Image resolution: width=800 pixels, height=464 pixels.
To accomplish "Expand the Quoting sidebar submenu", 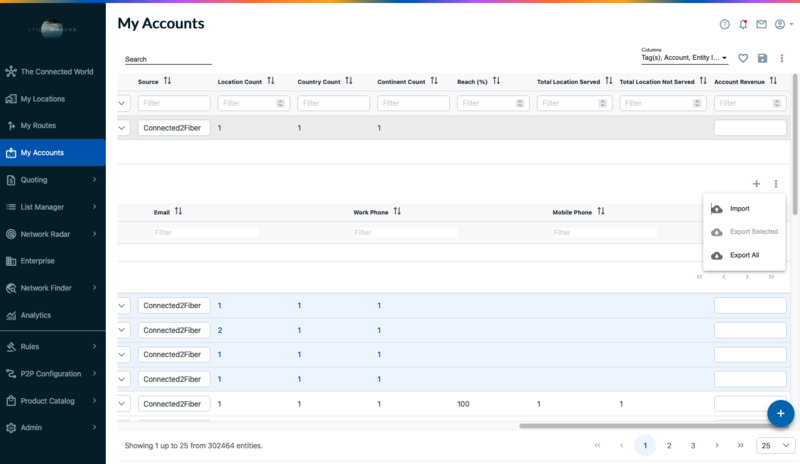I will pyautogui.click(x=94, y=180).
